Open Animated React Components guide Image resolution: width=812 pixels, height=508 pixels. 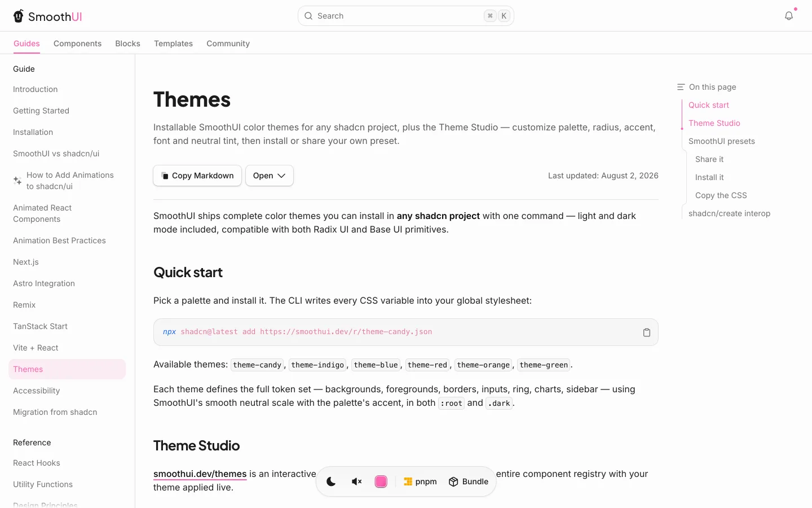67,213
